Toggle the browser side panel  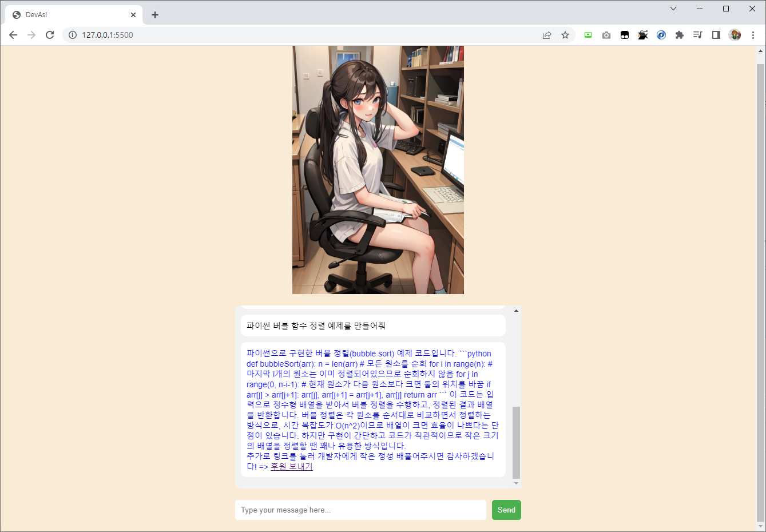coord(716,35)
